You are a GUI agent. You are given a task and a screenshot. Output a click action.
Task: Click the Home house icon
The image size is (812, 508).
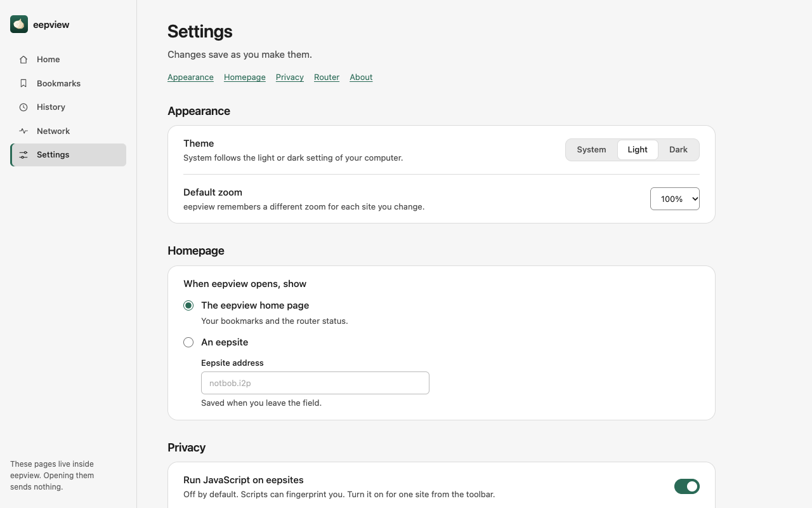coord(23,60)
